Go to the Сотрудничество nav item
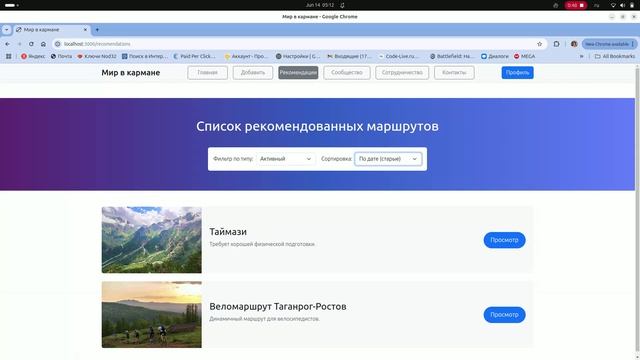Screen dimensions: 640x360 (402, 73)
